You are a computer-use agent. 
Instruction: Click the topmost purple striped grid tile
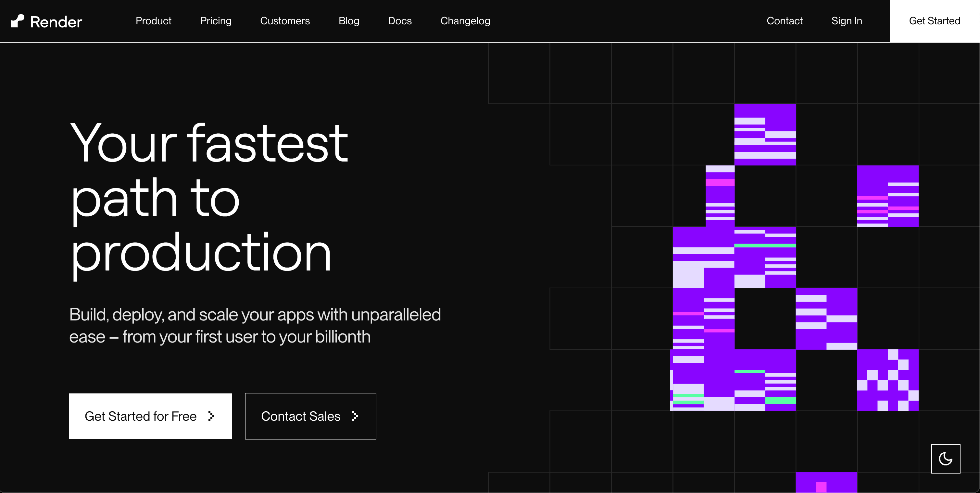[x=764, y=135]
